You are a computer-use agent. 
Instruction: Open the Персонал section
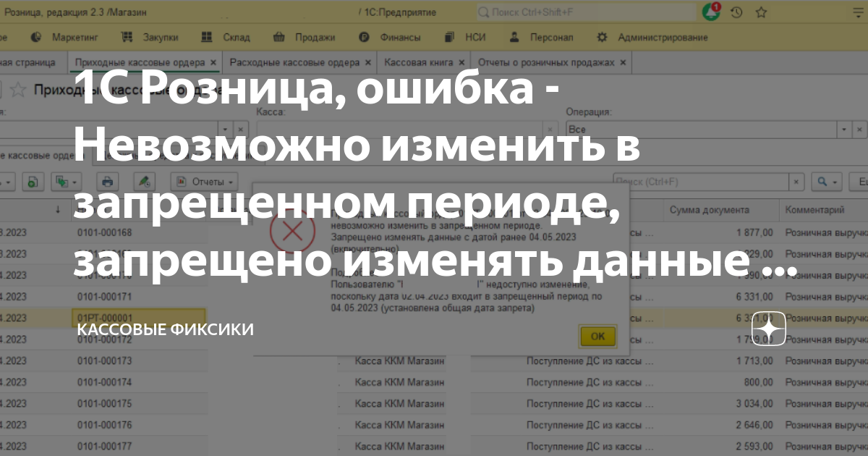(540, 38)
